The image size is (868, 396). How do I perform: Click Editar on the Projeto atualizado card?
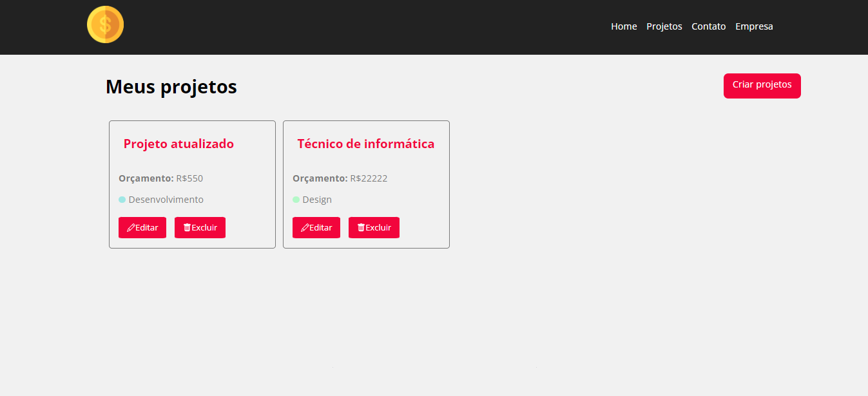[142, 227]
